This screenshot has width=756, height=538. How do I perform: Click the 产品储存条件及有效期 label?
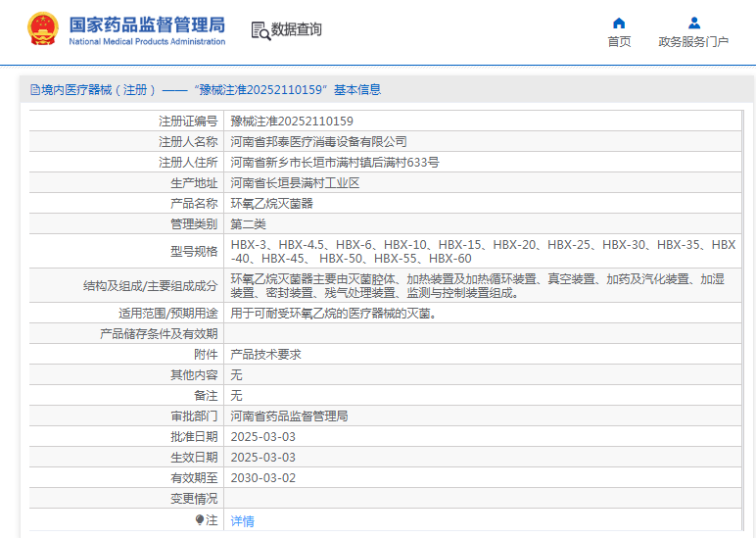click(159, 334)
